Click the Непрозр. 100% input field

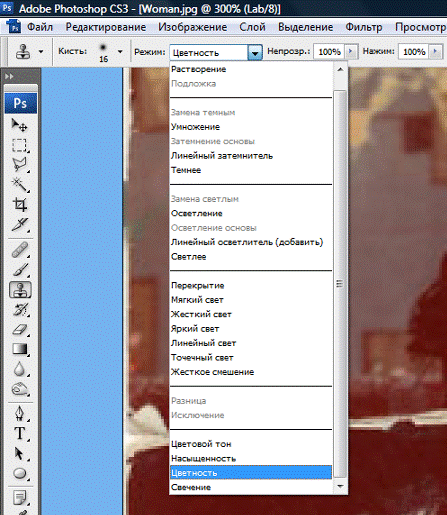tap(329, 52)
